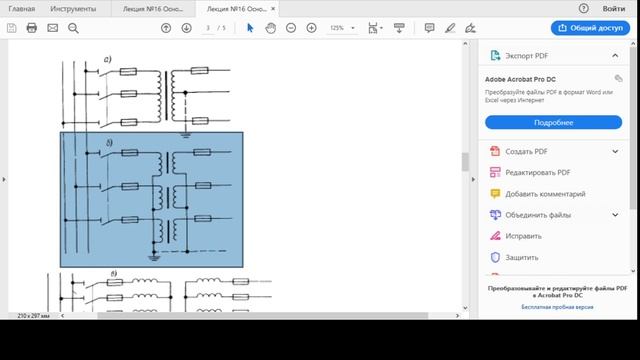Print the document with printer icon

coord(31,28)
